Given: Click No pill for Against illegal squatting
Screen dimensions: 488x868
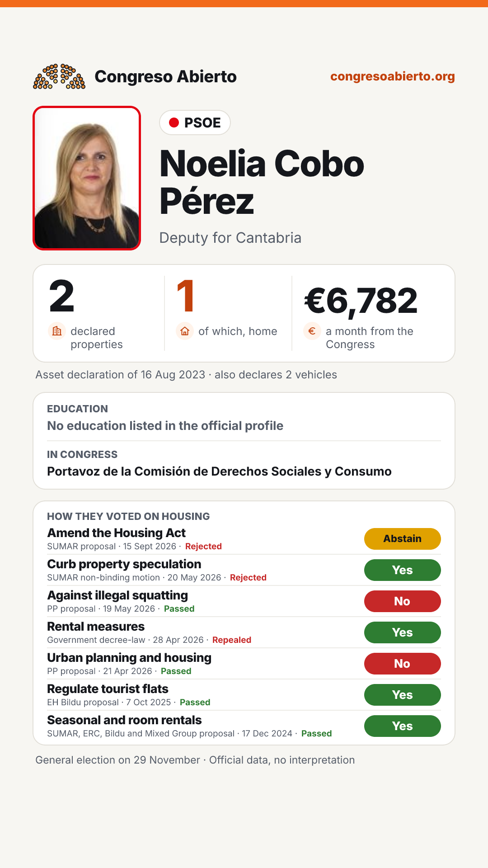Looking at the screenshot, I should 403,601.
